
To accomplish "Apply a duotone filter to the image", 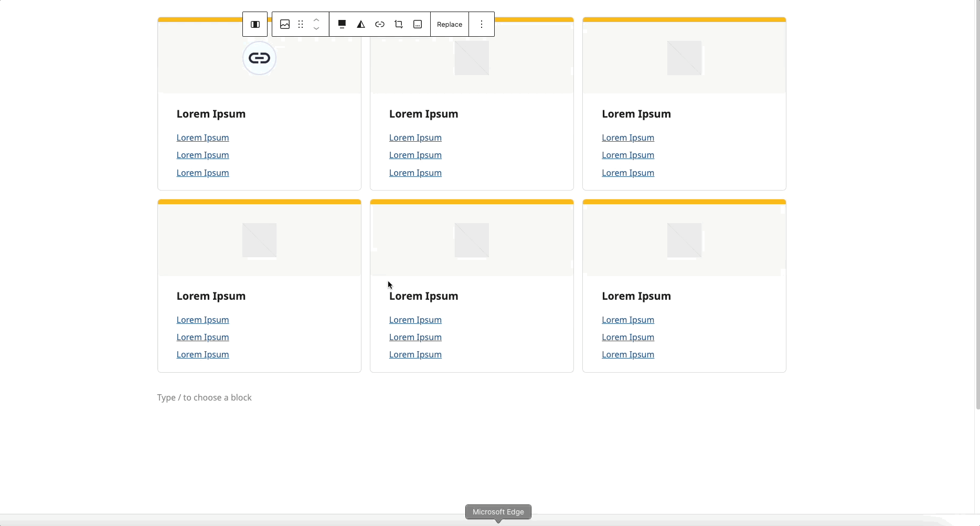I will pyautogui.click(x=361, y=24).
